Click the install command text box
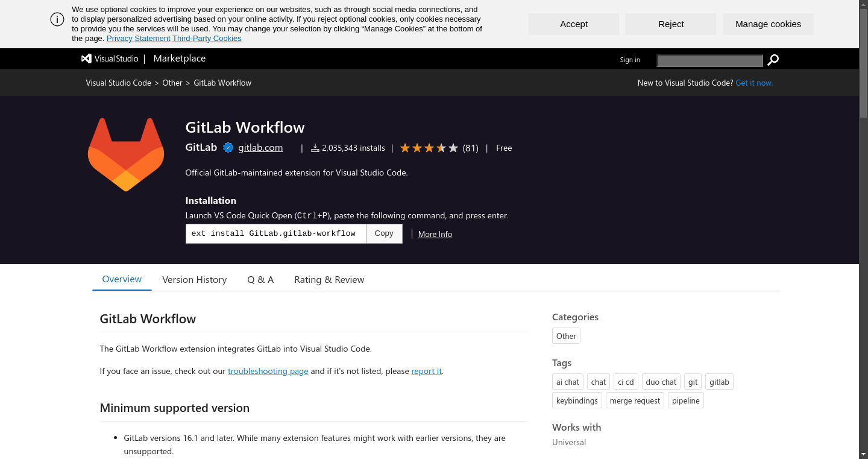The width and height of the screenshot is (868, 459). tap(276, 233)
